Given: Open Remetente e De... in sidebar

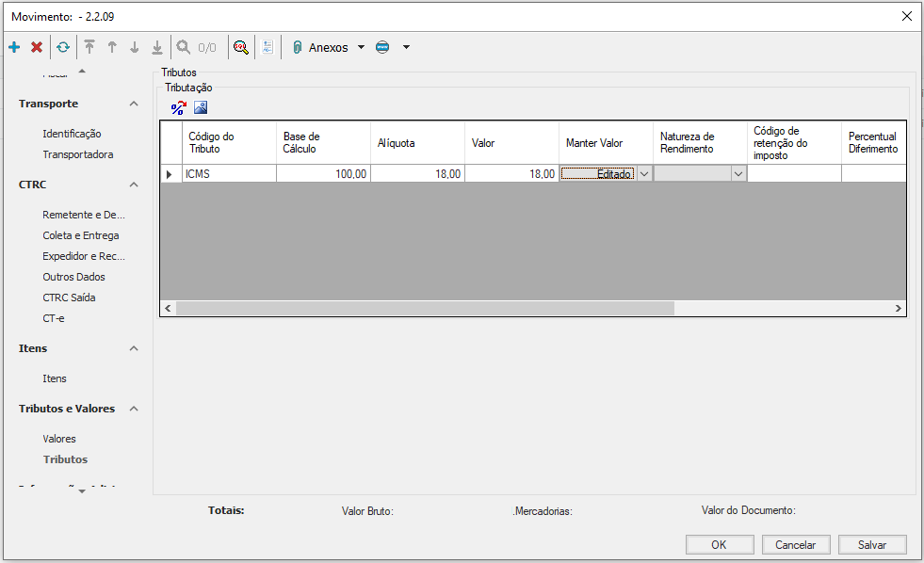Looking at the screenshot, I should point(84,215).
